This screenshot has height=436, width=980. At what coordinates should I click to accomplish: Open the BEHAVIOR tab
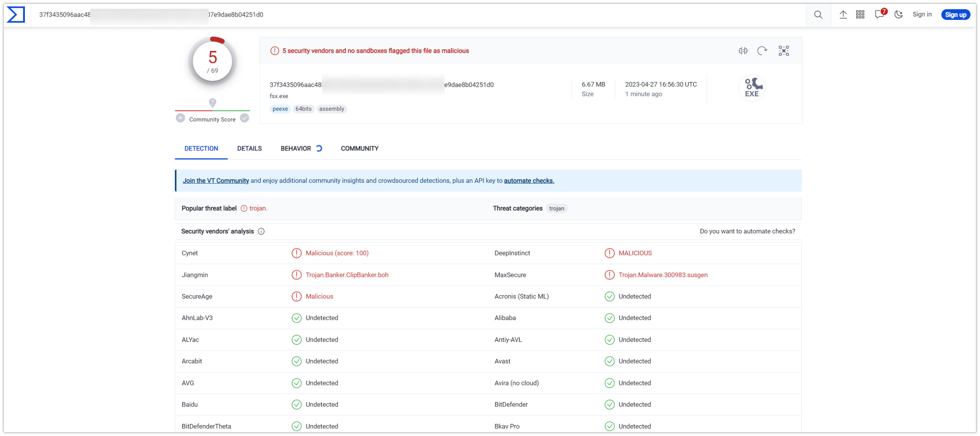(301, 149)
